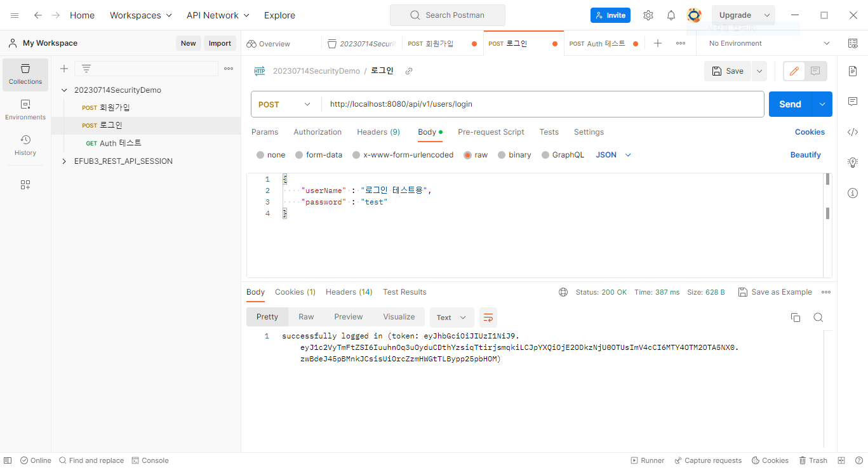868x468 pixels.
Task: Add a new request tab
Action: pos(658,43)
